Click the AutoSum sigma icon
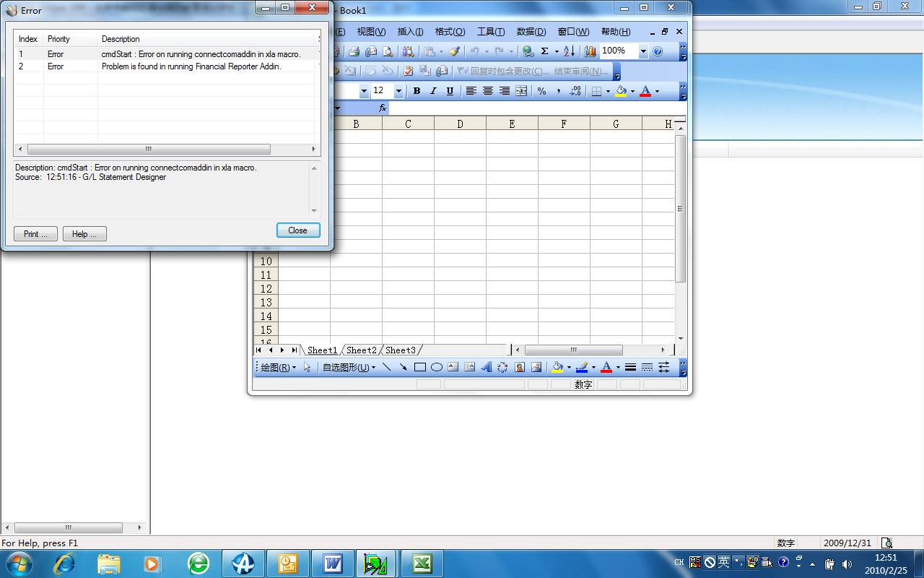924x578 pixels. coord(545,51)
